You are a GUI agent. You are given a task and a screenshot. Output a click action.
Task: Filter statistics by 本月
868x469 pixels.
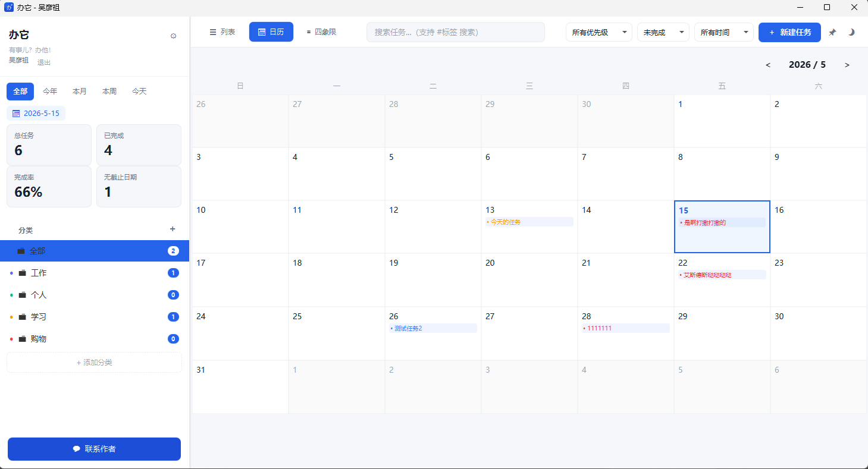(80, 92)
